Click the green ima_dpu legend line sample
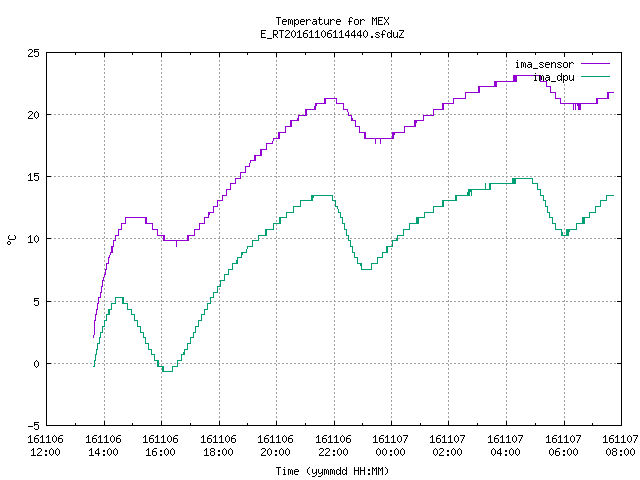Screen dimensions: 640x480 pyautogui.click(x=595, y=76)
